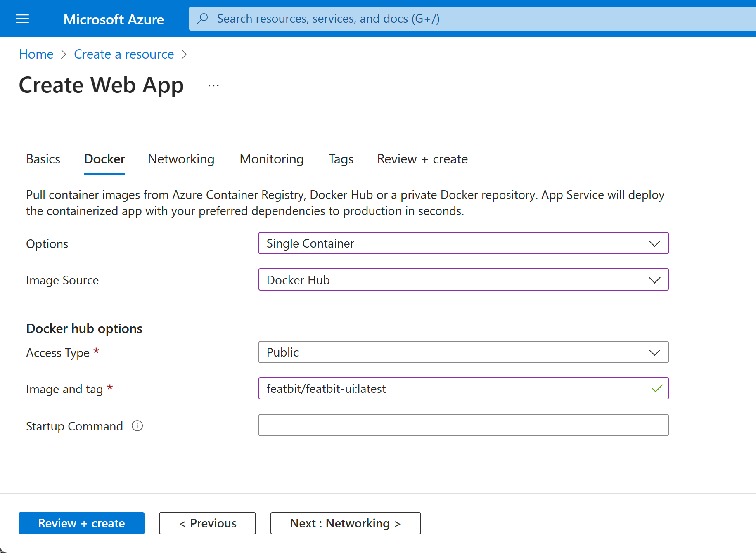
Task: Show Startup Command info tooltip
Action: pos(137,426)
